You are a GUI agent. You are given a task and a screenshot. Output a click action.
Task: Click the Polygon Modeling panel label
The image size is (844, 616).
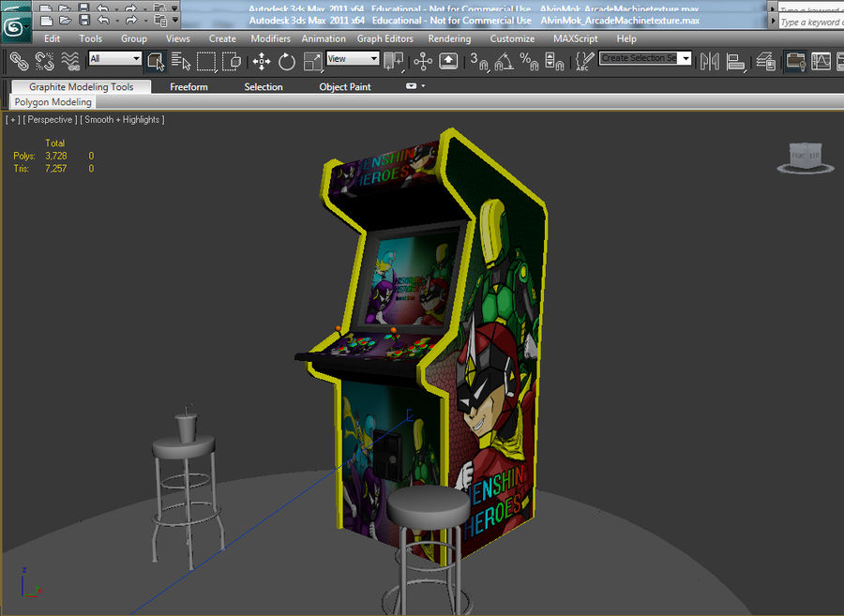pos(52,101)
